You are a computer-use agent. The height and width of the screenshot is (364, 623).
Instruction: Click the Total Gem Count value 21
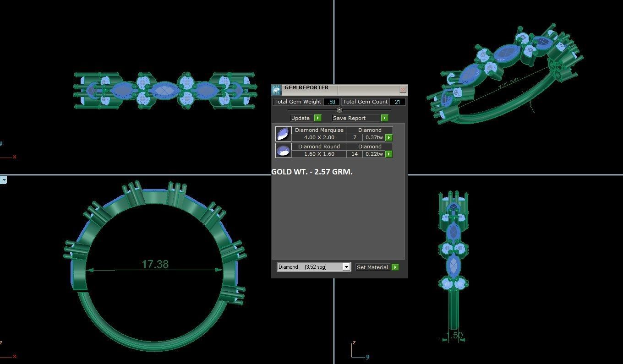[x=397, y=102]
